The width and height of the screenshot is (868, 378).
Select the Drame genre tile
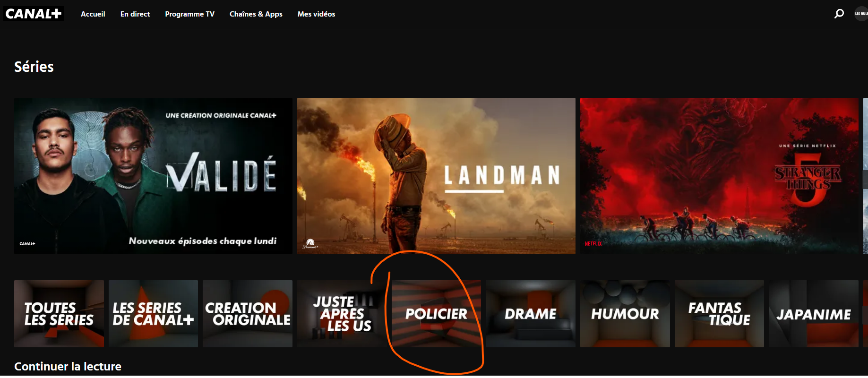(x=530, y=314)
